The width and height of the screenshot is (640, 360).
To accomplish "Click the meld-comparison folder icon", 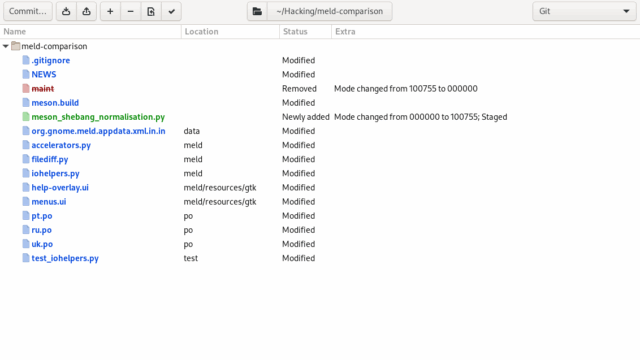I will [16, 46].
